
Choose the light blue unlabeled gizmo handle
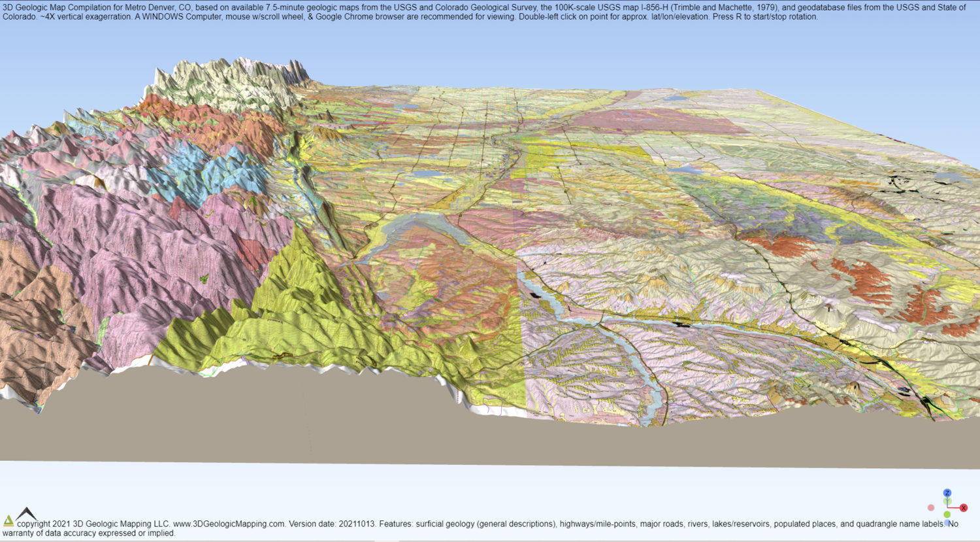click(x=947, y=523)
